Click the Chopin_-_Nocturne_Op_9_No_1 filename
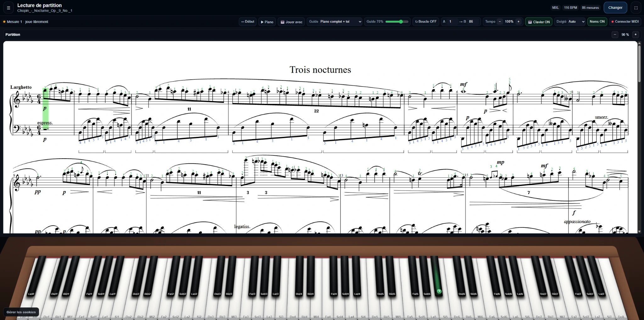Viewport: 644px width, 320px height. click(45, 11)
